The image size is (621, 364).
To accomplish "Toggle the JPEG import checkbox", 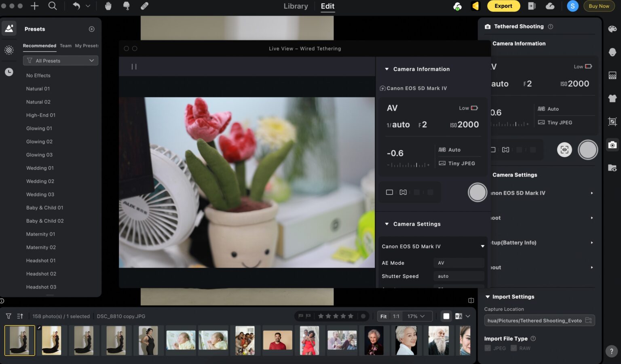I will (x=488, y=348).
